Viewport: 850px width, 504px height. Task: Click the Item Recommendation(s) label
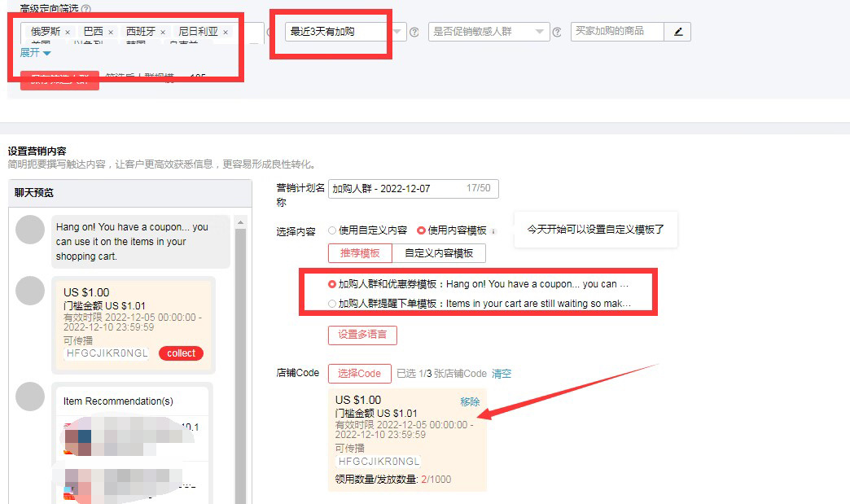(x=118, y=401)
